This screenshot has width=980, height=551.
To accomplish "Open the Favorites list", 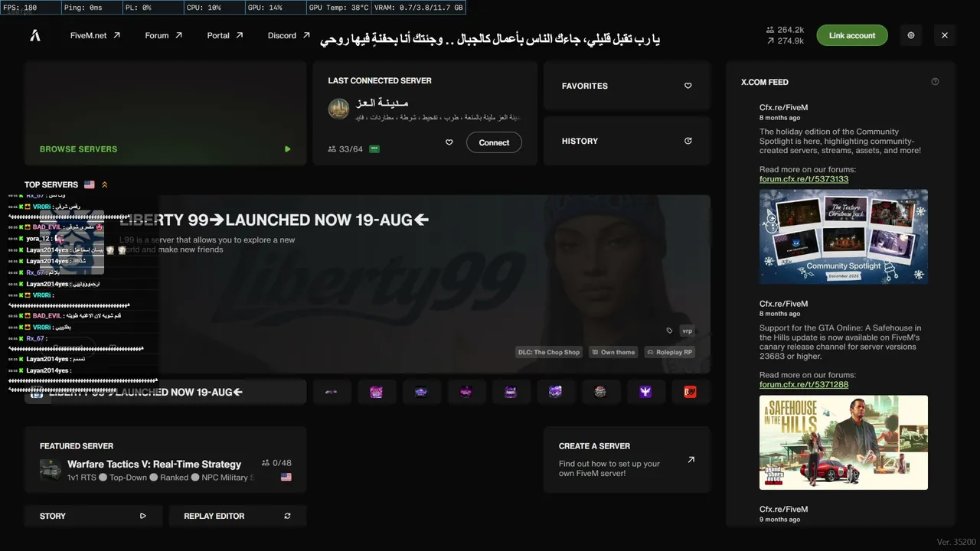I will click(627, 86).
